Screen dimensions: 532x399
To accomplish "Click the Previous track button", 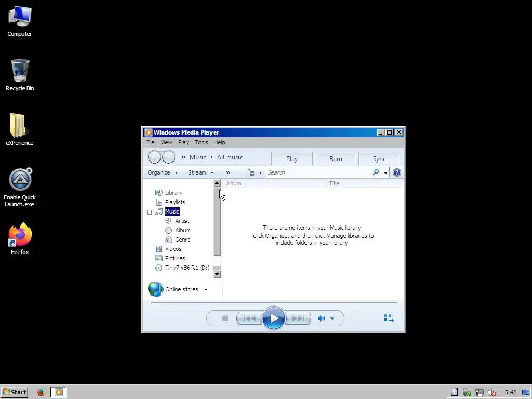I will tap(249, 318).
